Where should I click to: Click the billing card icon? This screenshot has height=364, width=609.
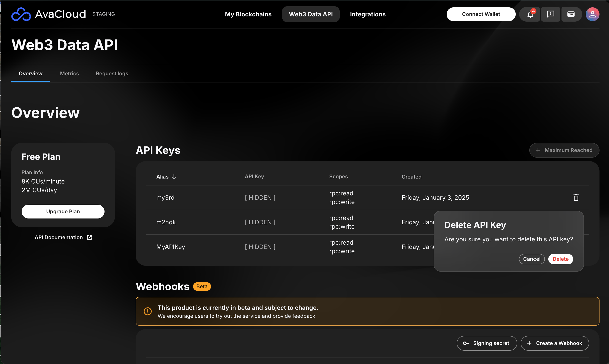pyautogui.click(x=571, y=14)
